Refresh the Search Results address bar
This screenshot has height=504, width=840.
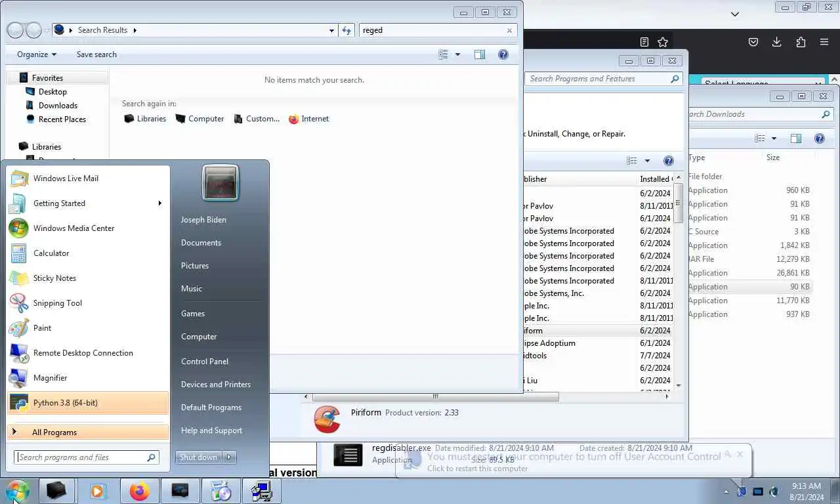coord(347,30)
